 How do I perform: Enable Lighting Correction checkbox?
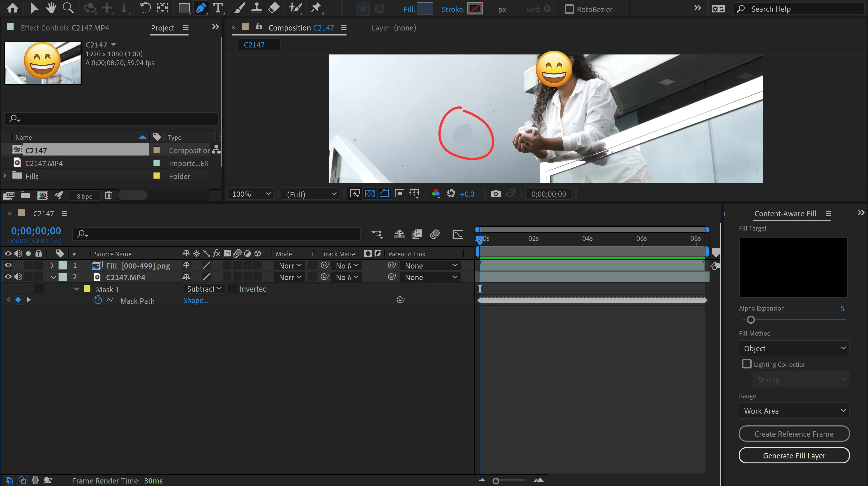tap(747, 364)
